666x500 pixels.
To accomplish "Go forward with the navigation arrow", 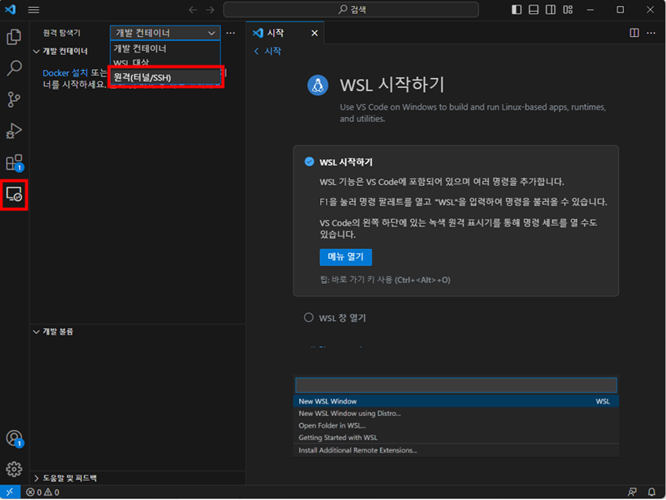I will click(x=210, y=9).
